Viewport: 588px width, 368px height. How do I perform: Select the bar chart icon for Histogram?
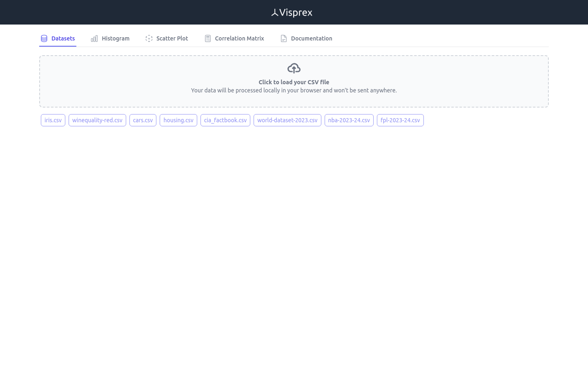[94, 38]
